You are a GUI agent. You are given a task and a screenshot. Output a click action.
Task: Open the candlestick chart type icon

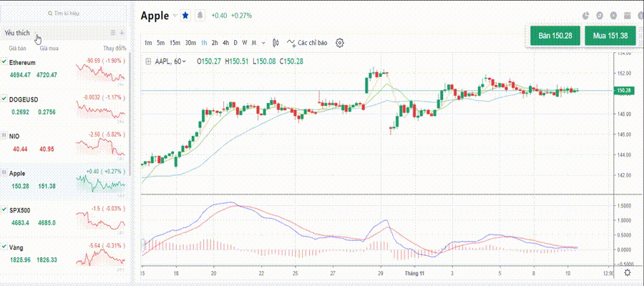tap(275, 43)
